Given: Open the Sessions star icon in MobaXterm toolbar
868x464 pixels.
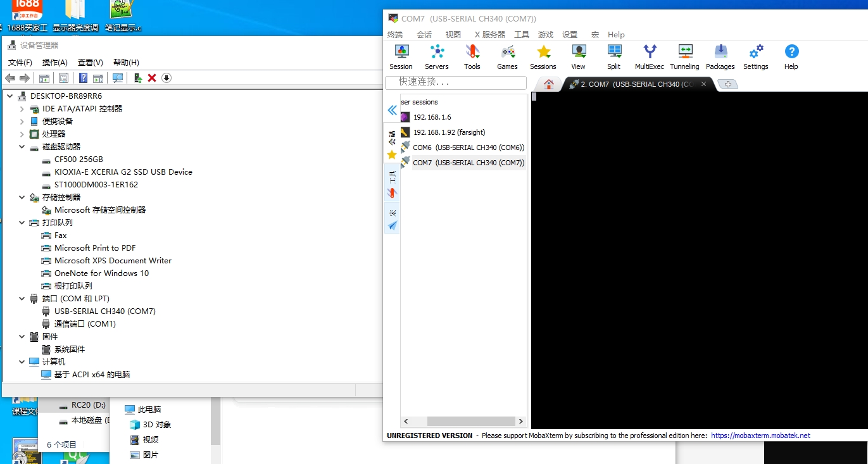Looking at the screenshot, I should pyautogui.click(x=543, y=57).
